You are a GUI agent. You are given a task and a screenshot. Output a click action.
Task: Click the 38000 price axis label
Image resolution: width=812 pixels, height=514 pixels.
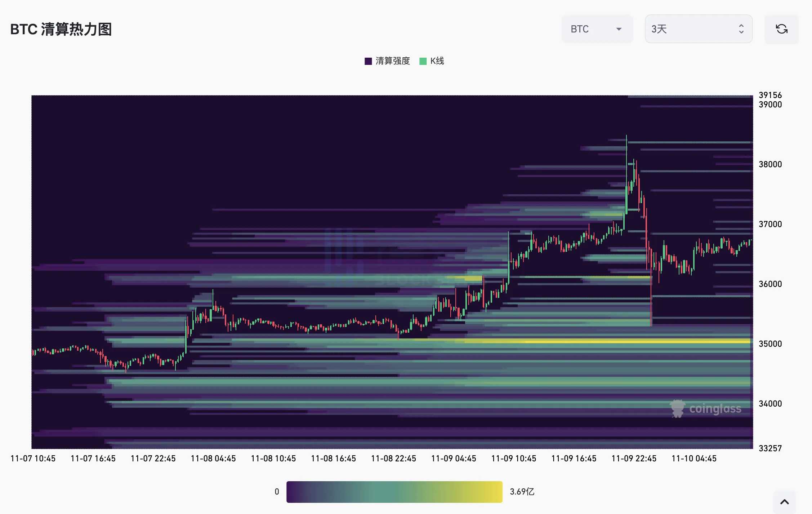[x=770, y=164]
